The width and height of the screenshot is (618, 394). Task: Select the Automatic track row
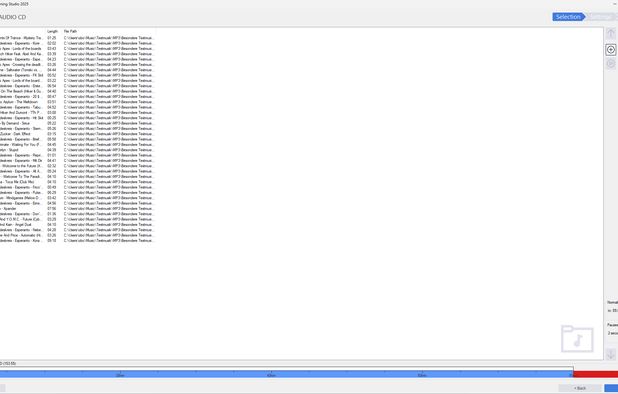77,235
